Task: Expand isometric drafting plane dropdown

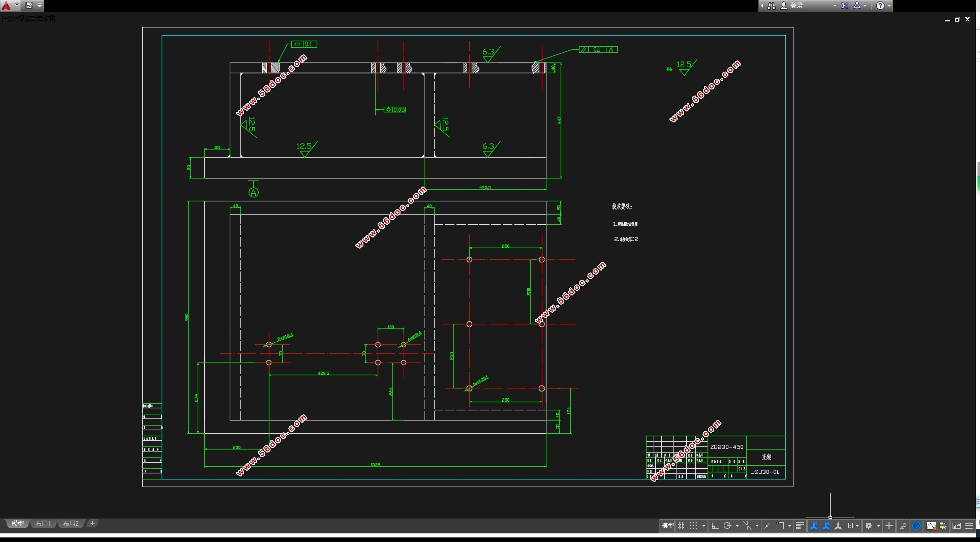Action: (757, 526)
